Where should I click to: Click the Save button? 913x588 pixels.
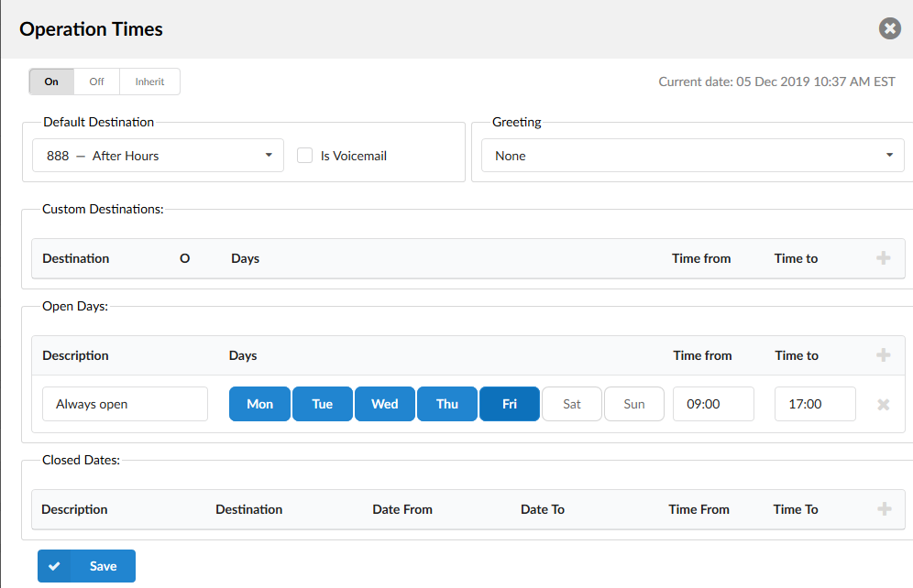(87, 566)
